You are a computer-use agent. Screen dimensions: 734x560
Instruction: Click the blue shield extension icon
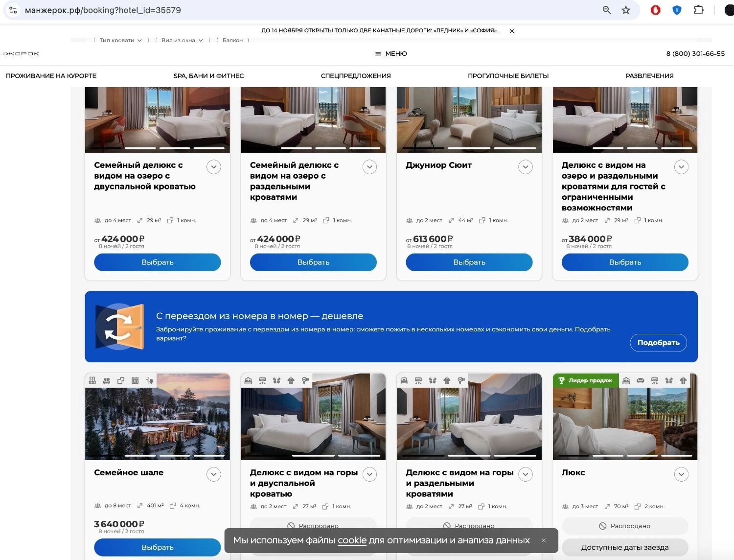[x=677, y=10]
